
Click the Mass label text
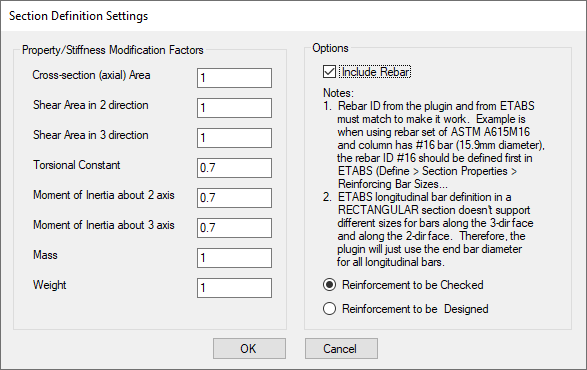(x=45, y=255)
